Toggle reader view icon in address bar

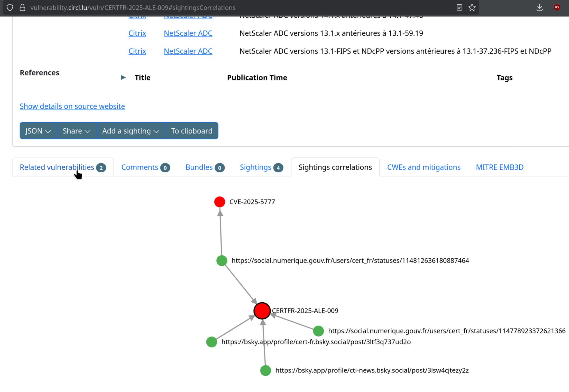pos(459,8)
